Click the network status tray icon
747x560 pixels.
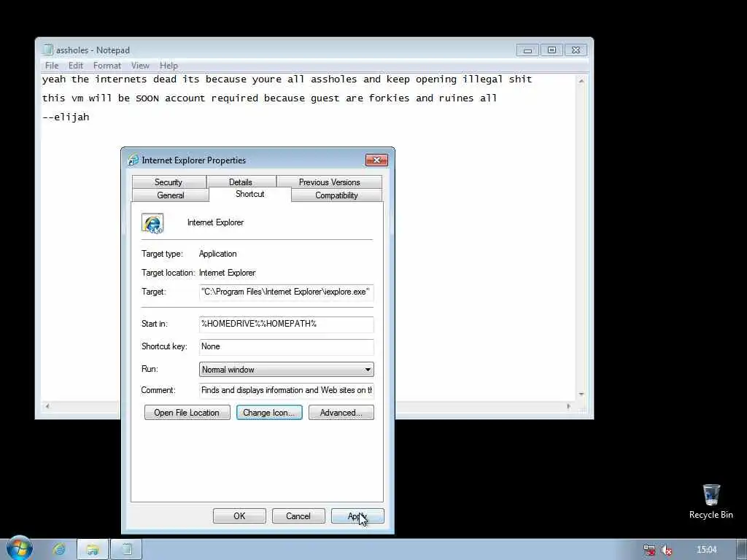(x=649, y=550)
